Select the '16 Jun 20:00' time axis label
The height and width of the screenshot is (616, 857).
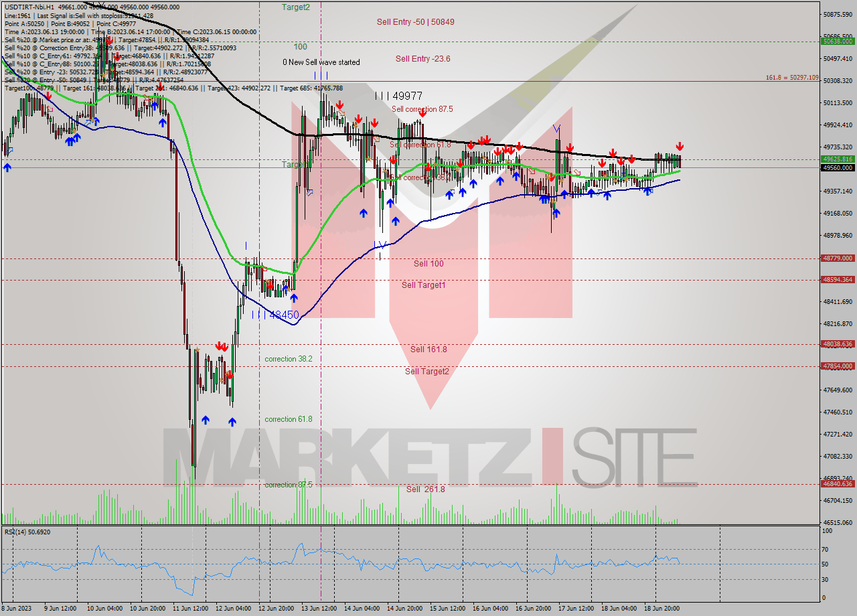click(533, 609)
